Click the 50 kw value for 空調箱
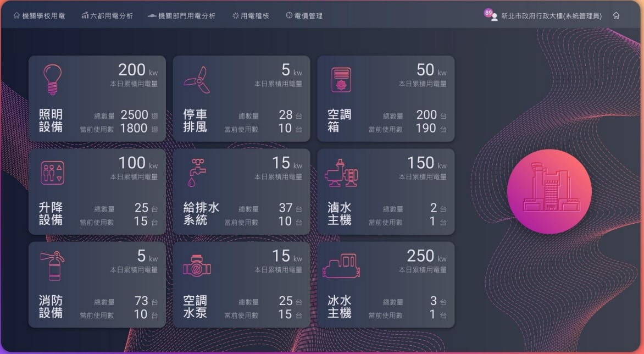 (x=431, y=70)
